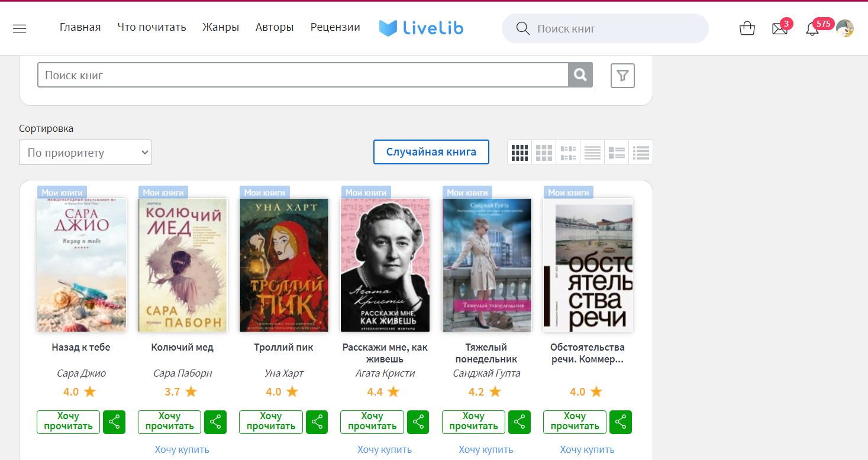Click Хочу прочитать for Расскажи мне, как живешь
The image size is (868, 460).
coord(372,422)
